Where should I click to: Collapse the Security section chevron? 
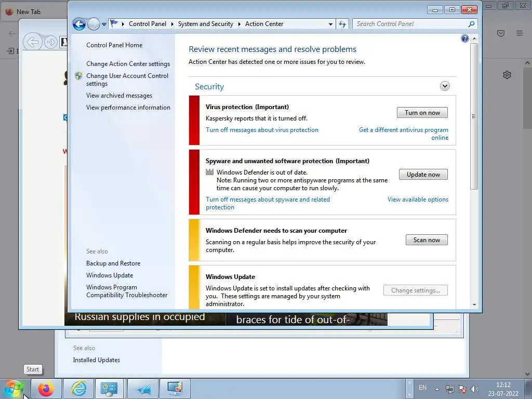coord(445,86)
